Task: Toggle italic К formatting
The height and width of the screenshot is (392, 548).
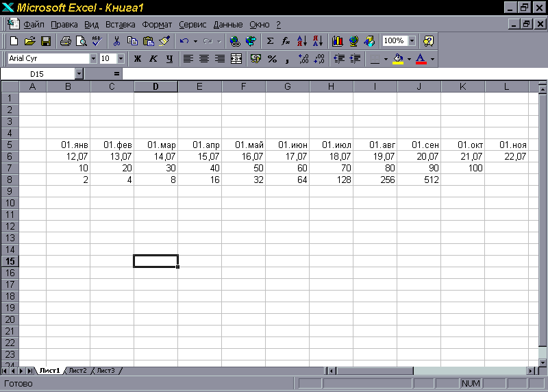Action: [153, 59]
